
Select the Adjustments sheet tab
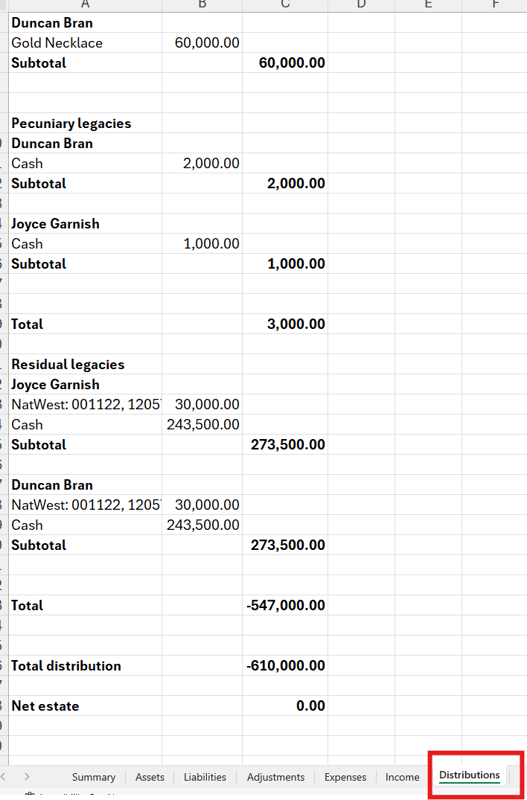(275, 777)
